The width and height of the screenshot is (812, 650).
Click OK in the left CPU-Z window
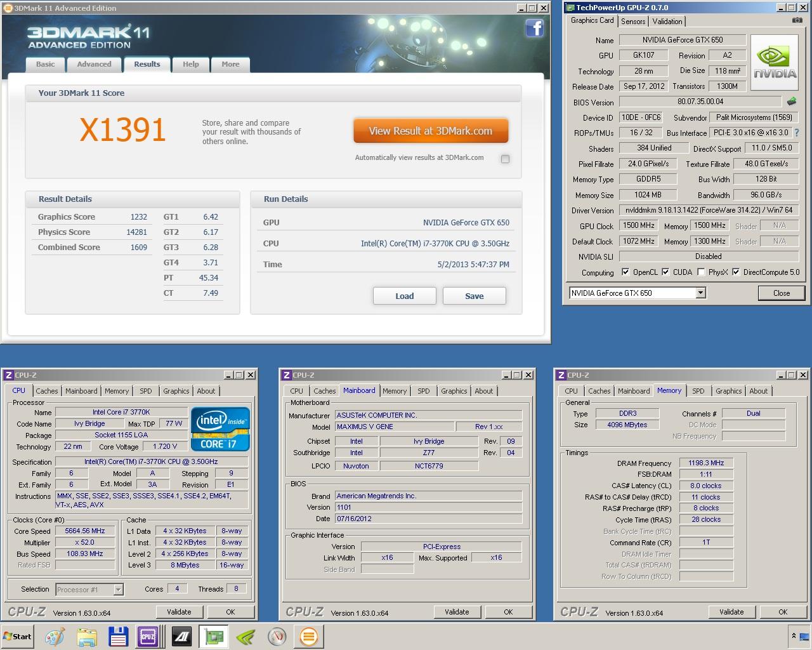[x=230, y=612]
